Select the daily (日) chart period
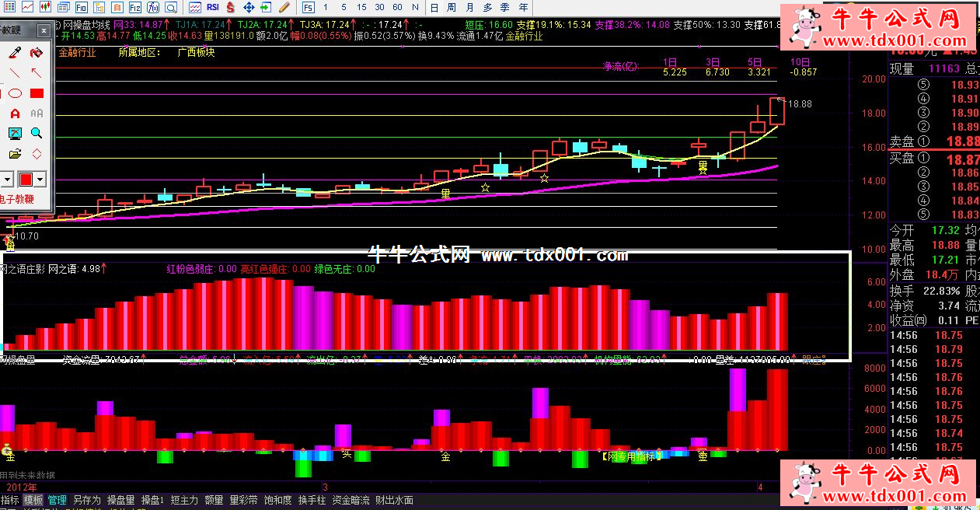 (x=432, y=7)
